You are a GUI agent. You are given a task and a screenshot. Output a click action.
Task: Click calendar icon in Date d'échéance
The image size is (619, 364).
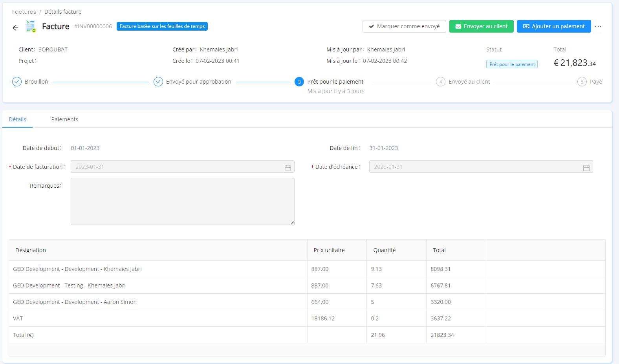[586, 168]
